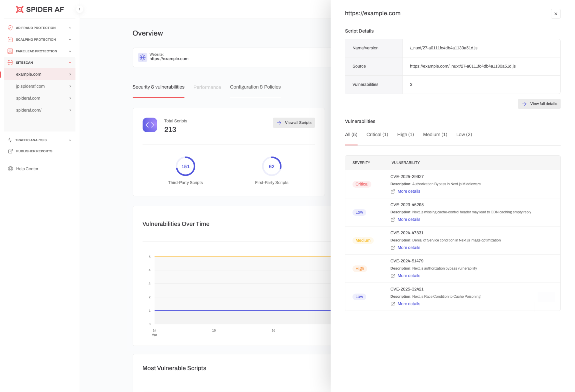The image size is (575, 392).
Task: Open More details for CVE-2025-32421
Action: pyautogui.click(x=409, y=304)
